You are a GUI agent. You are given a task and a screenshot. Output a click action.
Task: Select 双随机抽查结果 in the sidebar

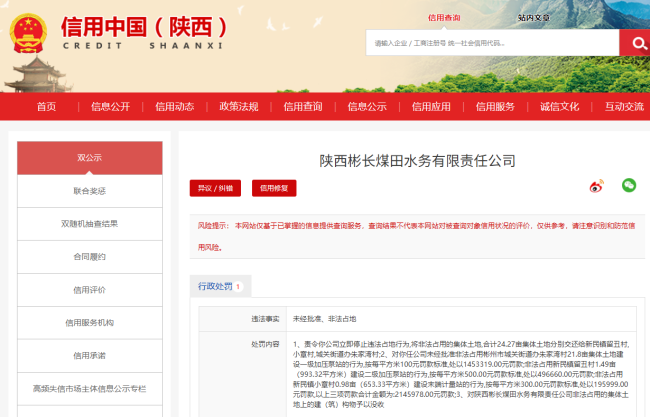90,224
